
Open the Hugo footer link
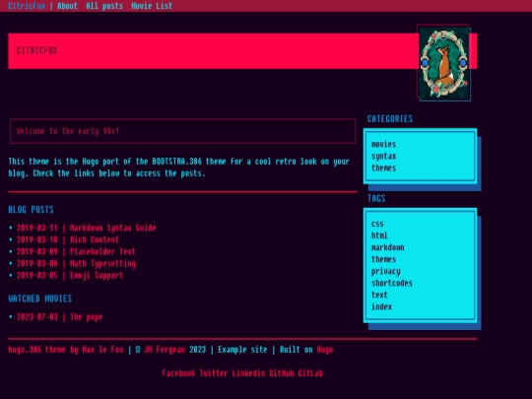point(325,350)
